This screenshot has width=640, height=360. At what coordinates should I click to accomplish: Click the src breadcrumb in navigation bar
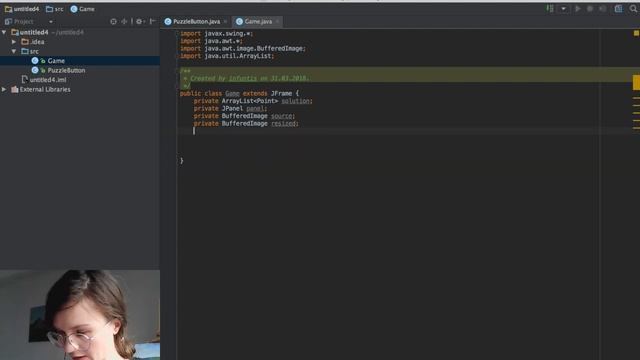55,9
